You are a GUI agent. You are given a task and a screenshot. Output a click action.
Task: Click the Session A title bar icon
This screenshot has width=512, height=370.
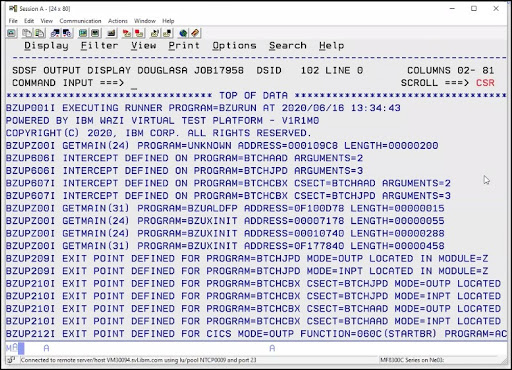click(x=13, y=9)
